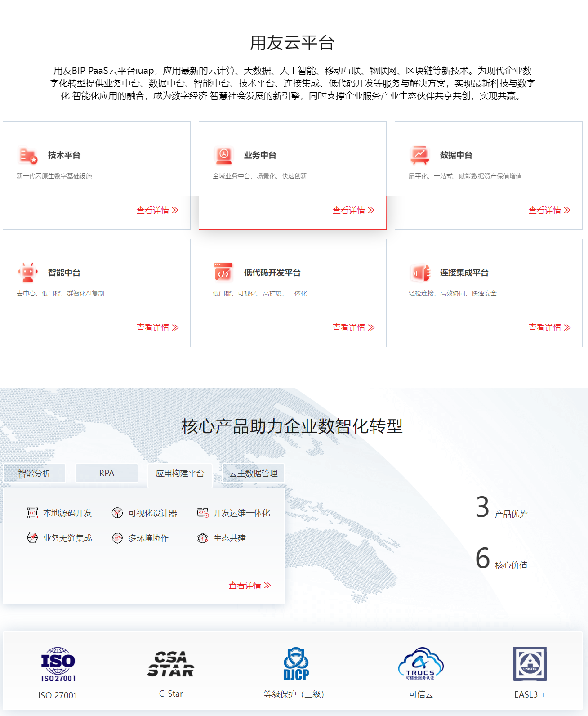
Task: Click the 可视化设计器 label
Action: click(x=153, y=513)
